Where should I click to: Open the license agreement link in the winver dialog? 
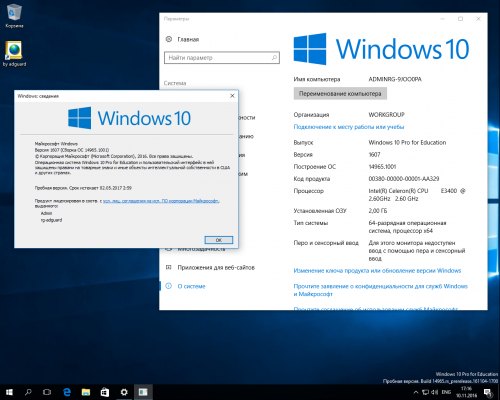[x=161, y=201]
